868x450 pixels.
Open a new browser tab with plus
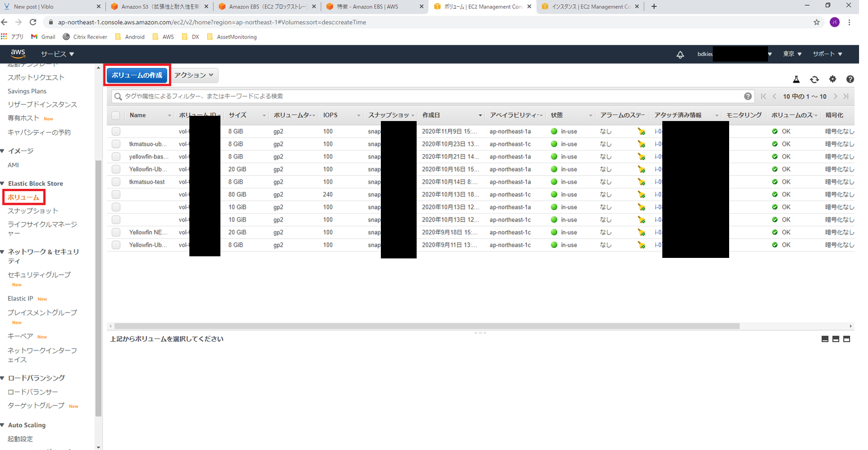tap(654, 6)
